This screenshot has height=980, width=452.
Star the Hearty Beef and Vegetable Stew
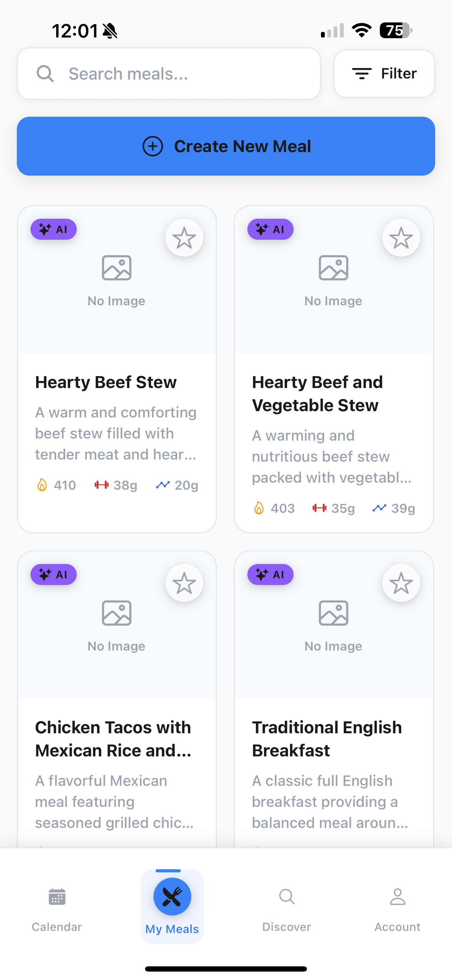click(401, 238)
